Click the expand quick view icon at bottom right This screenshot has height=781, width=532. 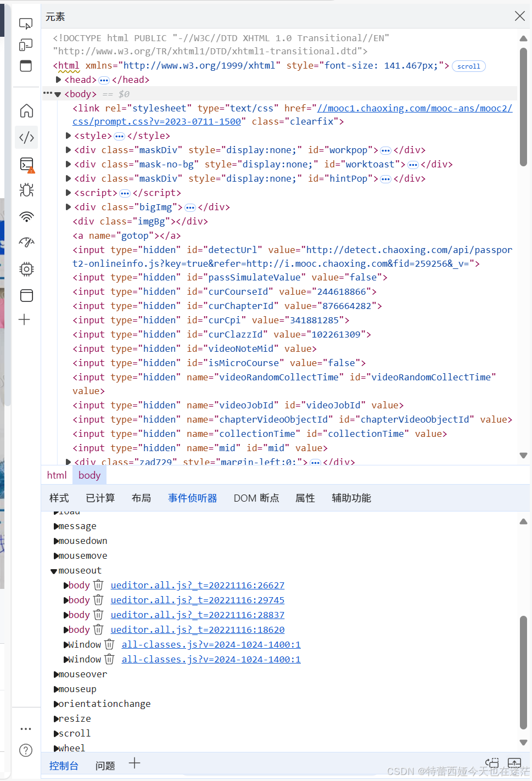point(514,763)
